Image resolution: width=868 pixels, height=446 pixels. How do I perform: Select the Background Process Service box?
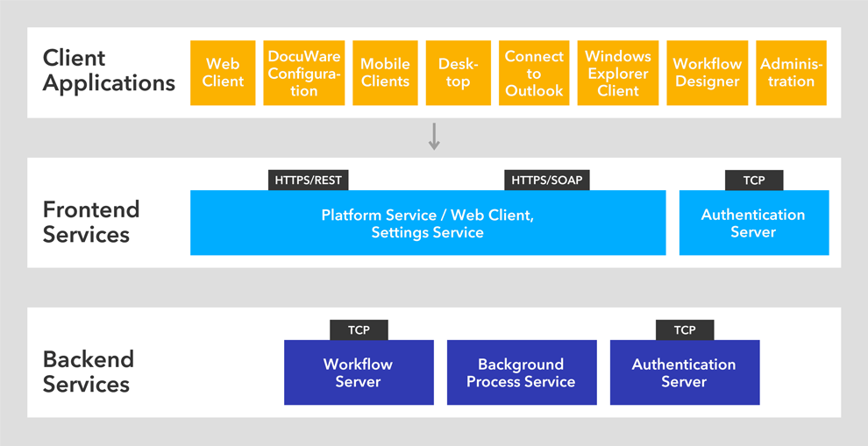point(521,373)
